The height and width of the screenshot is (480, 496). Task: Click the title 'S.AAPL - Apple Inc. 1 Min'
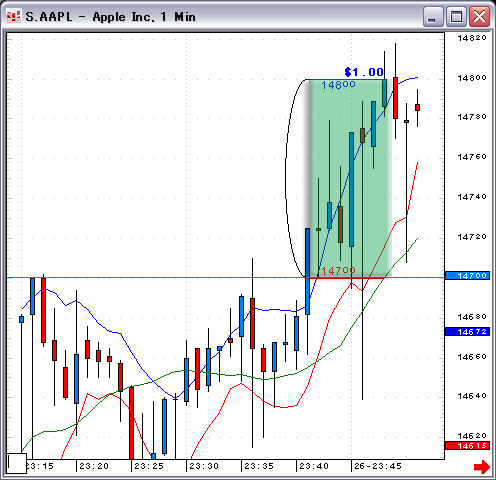pyautogui.click(x=110, y=17)
